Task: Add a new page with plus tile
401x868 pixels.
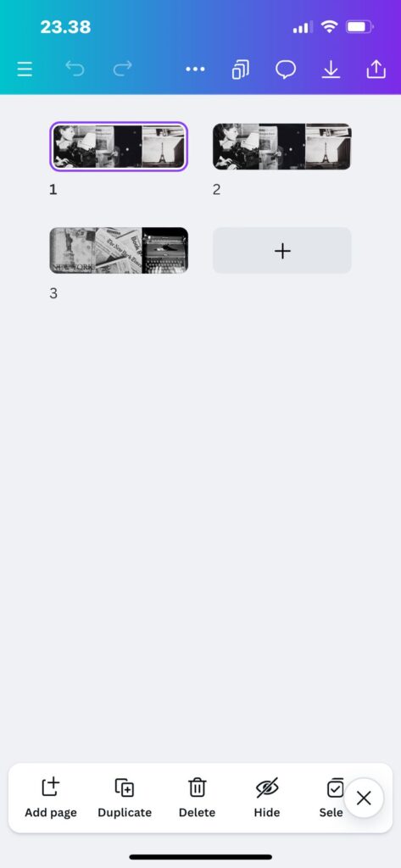Action: pos(282,251)
